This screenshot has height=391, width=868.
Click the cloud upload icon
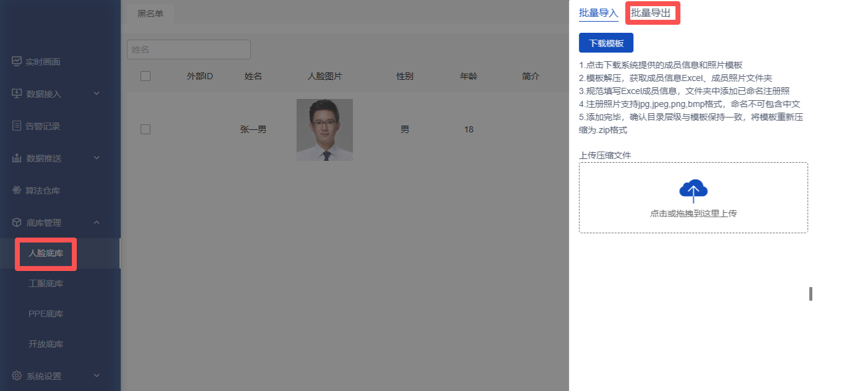pos(693,191)
